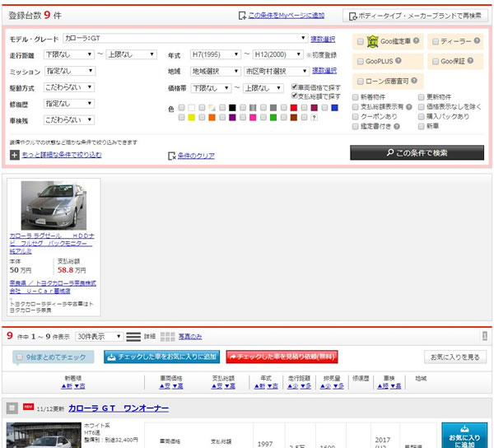The height and width of the screenshot is (448, 494).
Task: Open the 車検残 dropdown
Action: point(69,120)
